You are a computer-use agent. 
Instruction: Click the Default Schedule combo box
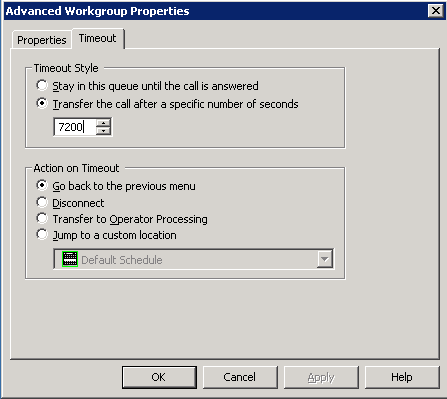coord(193,259)
